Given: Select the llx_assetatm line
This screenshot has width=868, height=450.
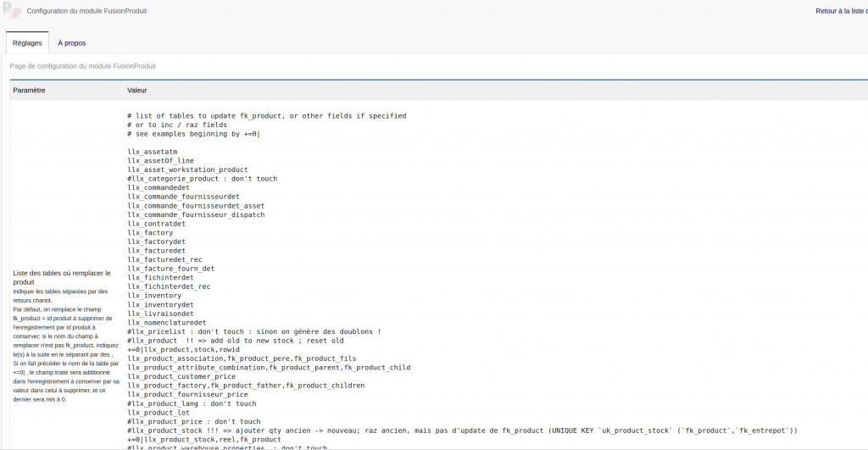Looking at the screenshot, I should (153, 152).
